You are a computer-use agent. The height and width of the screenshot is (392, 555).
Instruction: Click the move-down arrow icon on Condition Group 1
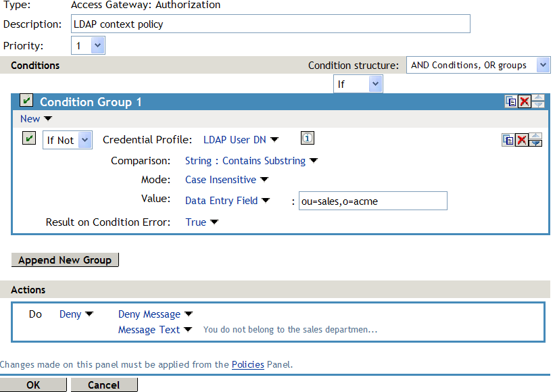click(x=538, y=103)
